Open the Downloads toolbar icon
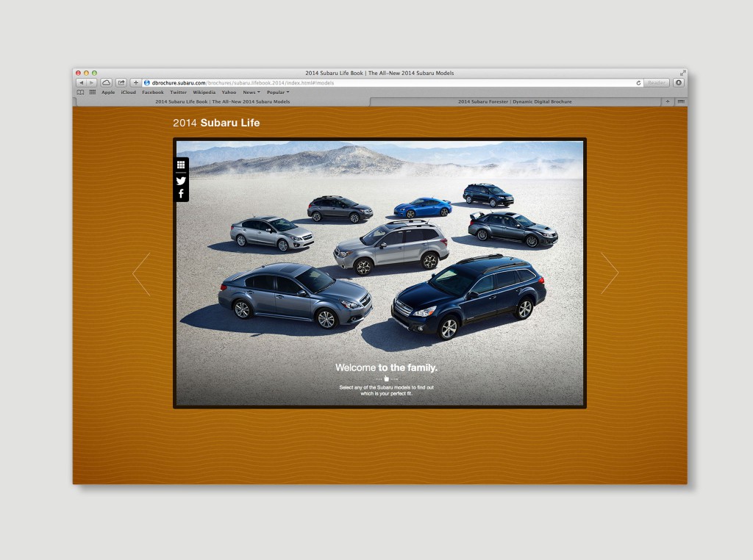The image size is (753, 560). pyautogui.click(x=679, y=83)
